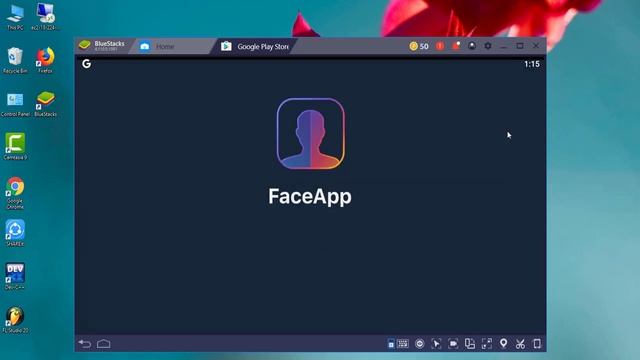Open This PC desktop icon
This screenshot has height=360, width=640.
[15, 17]
